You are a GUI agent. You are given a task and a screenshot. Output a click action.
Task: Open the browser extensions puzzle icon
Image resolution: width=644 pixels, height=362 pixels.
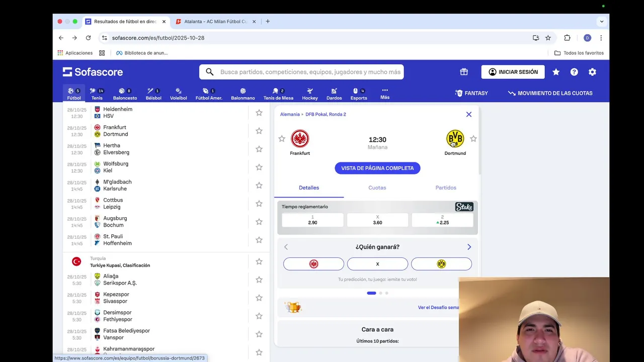[567, 38]
